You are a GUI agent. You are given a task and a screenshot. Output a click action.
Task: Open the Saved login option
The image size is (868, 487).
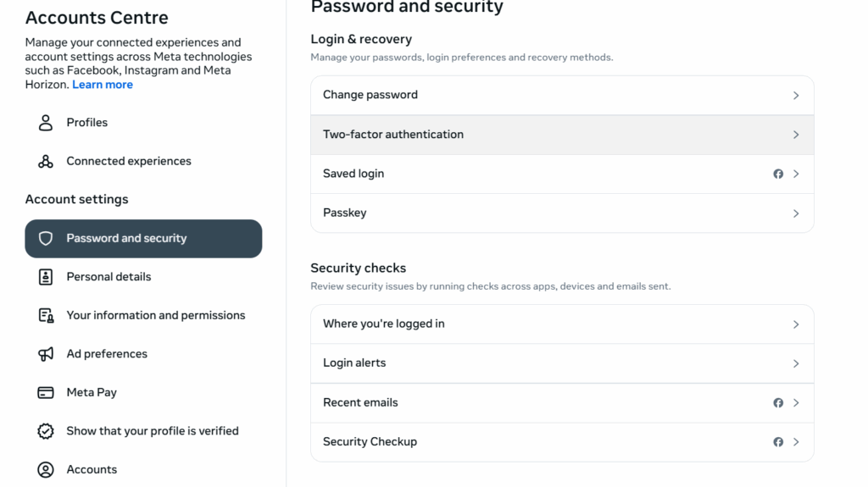[562, 174]
